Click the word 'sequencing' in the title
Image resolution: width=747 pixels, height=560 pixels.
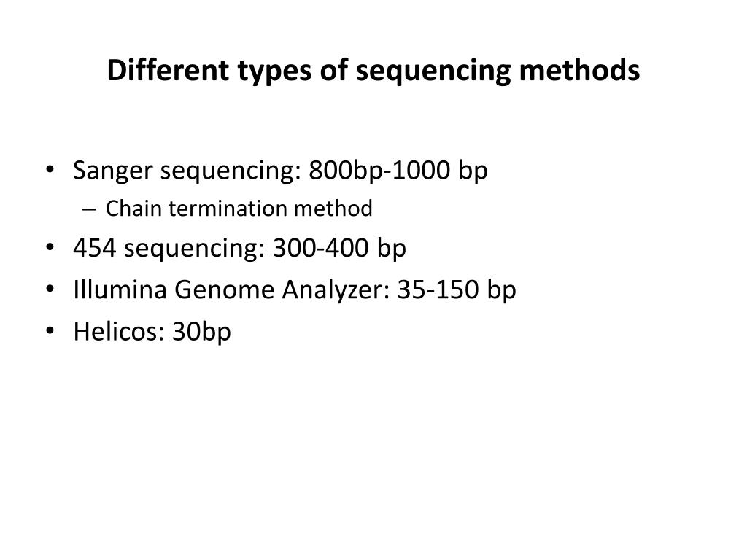point(433,71)
